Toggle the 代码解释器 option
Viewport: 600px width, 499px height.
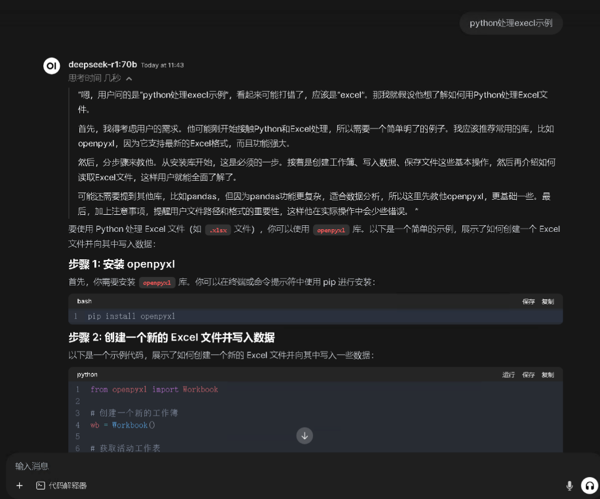click(66, 485)
